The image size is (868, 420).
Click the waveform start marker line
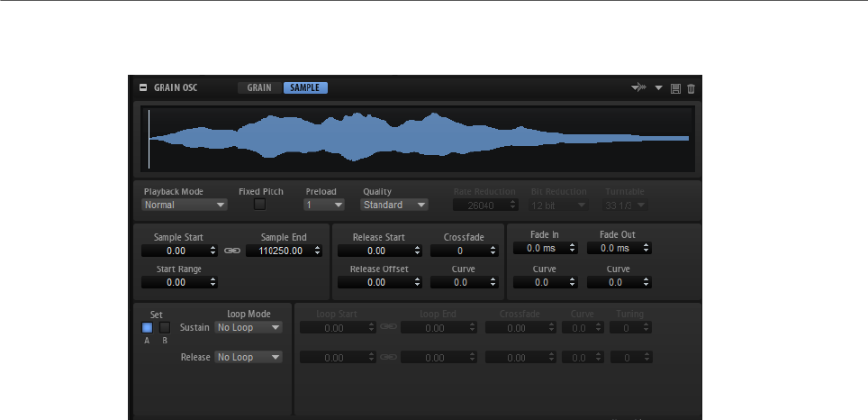tap(149, 139)
